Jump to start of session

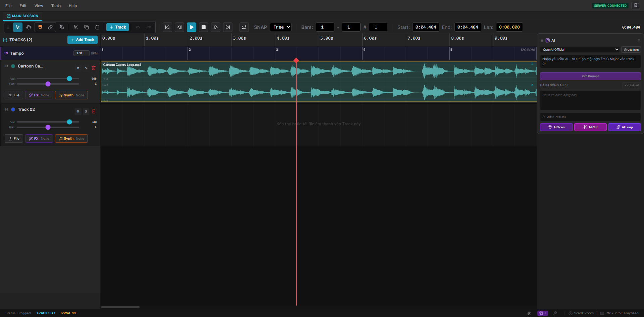167,27
